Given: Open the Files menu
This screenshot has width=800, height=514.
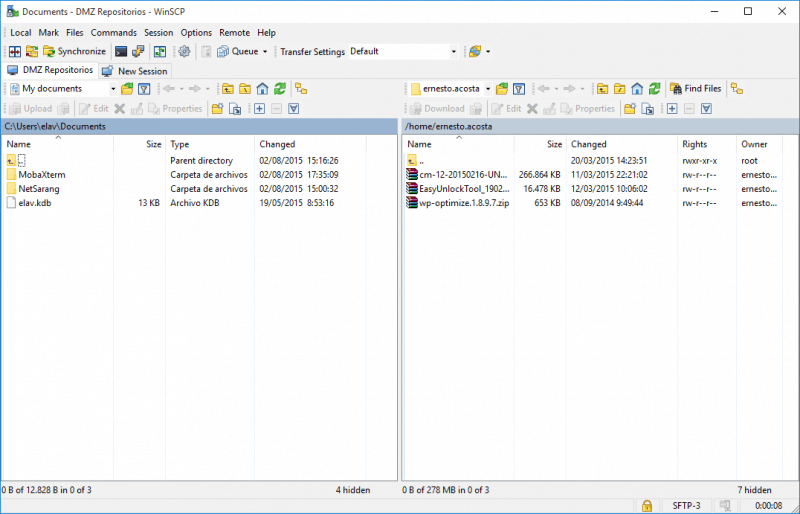Looking at the screenshot, I should point(74,33).
